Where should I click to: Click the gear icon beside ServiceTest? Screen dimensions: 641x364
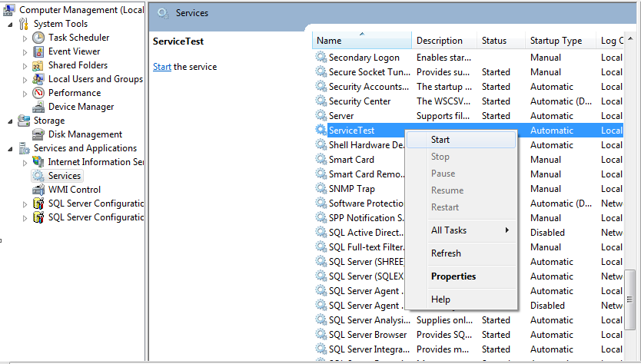(x=321, y=130)
